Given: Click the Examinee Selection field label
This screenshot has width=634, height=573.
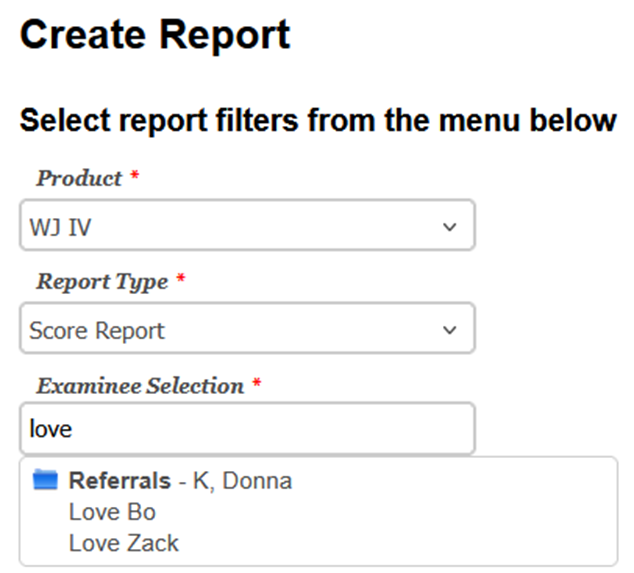Looking at the screenshot, I should (140, 385).
